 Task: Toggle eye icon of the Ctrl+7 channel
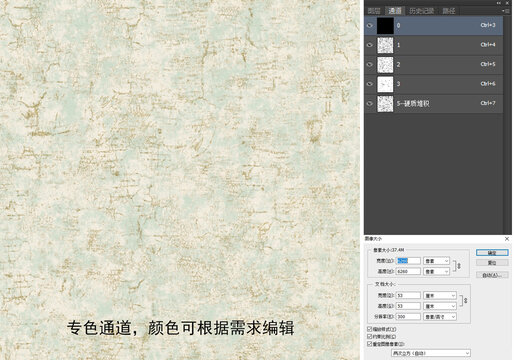pos(369,103)
